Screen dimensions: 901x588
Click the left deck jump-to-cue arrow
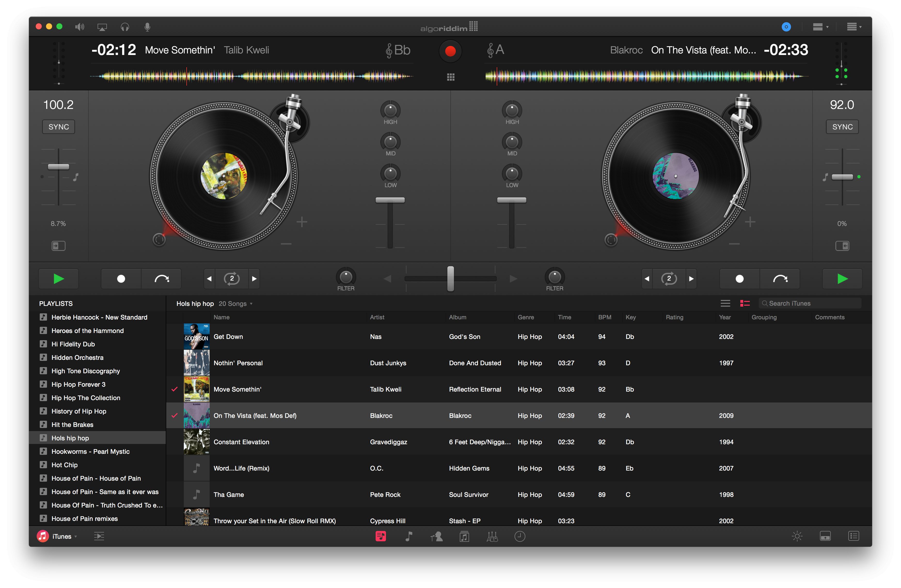coord(162,279)
